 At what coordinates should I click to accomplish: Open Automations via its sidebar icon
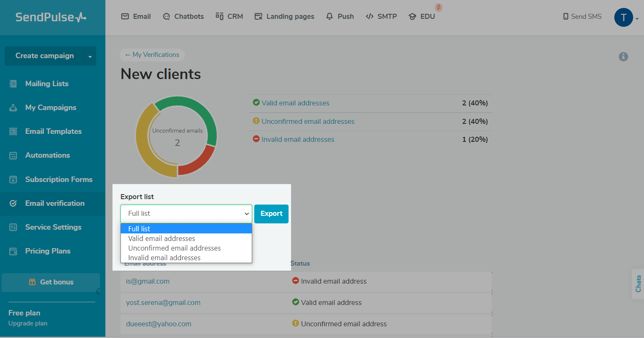(x=13, y=155)
